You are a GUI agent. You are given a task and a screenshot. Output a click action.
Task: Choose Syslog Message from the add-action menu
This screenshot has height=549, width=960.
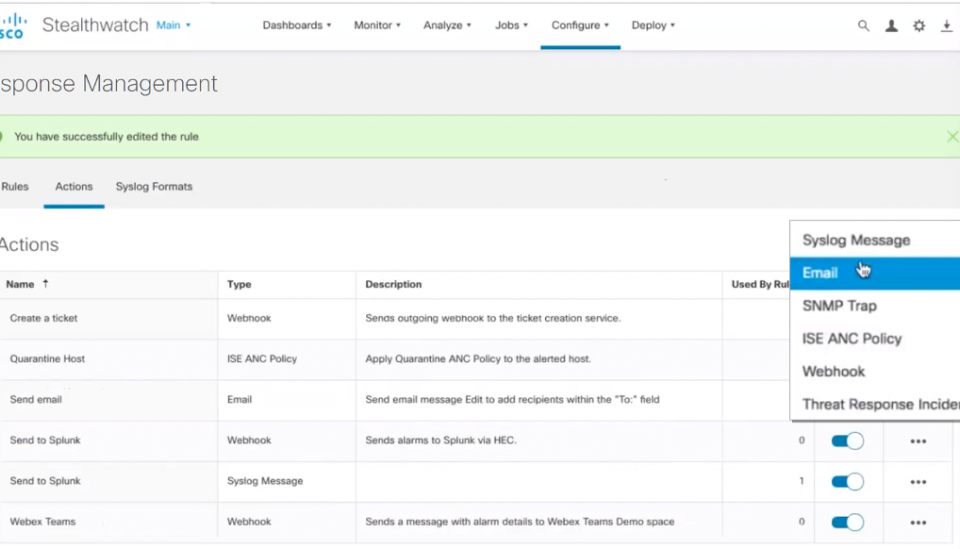(875, 240)
